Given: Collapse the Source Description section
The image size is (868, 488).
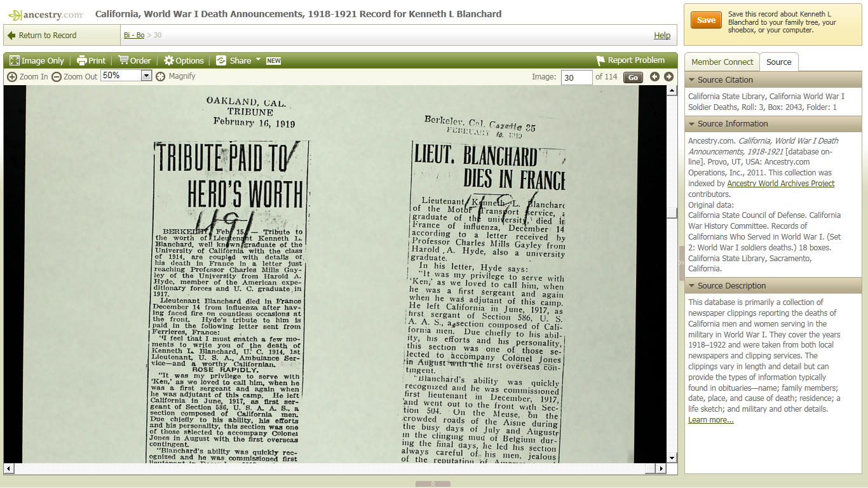Looking at the screenshot, I should 773,286.
